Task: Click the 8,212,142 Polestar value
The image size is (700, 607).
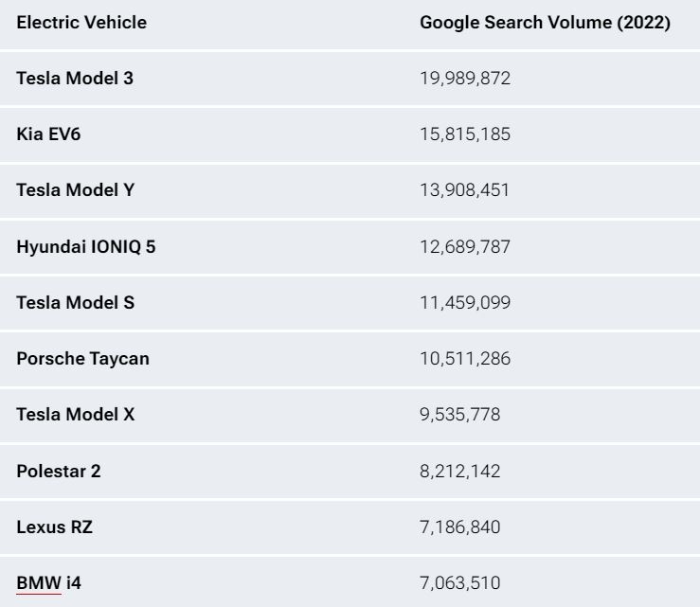Action: pos(460,472)
